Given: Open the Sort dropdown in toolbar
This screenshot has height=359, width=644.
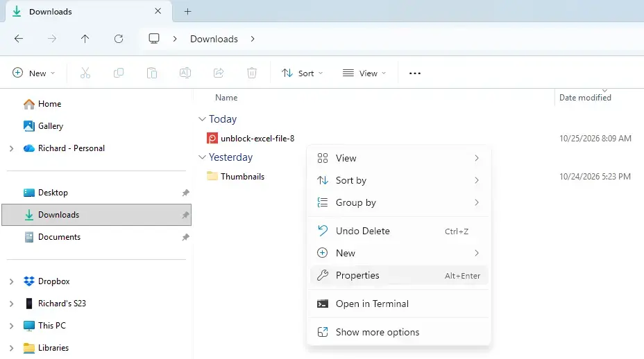Looking at the screenshot, I should (303, 73).
